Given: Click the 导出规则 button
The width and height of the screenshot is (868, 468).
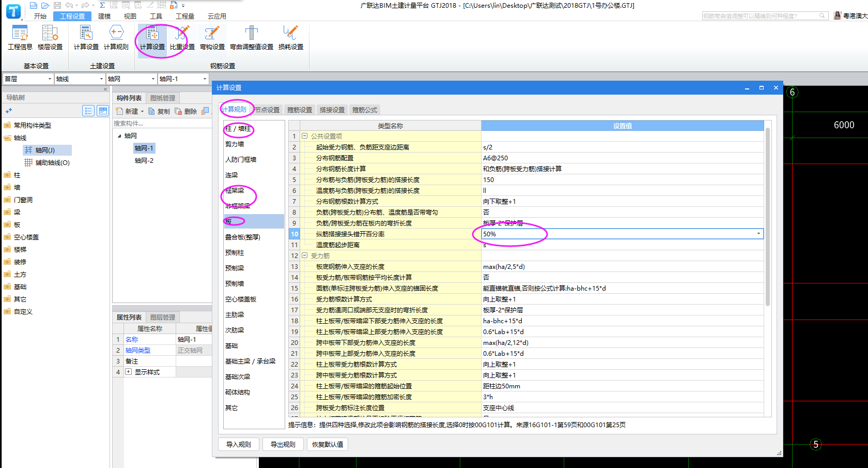Looking at the screenshot, I should click(x=283, y=444).
